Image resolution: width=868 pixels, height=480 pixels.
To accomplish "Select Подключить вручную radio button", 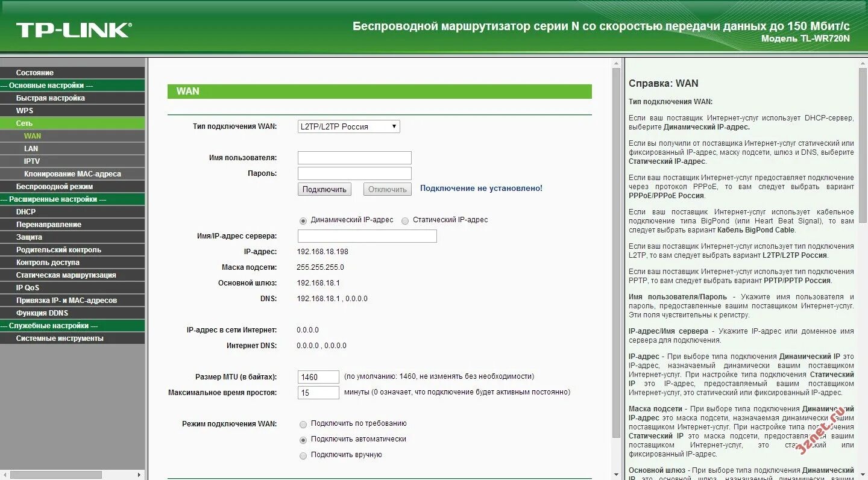I will [x=303, y=456].
